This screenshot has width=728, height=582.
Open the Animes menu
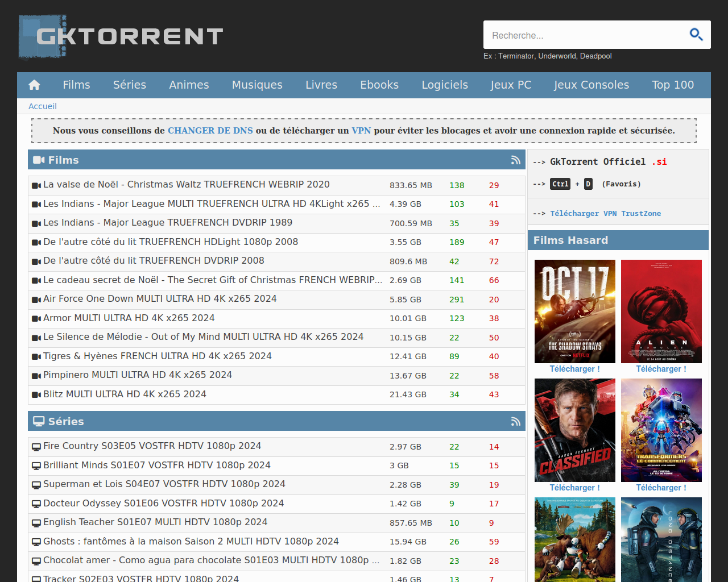point(189,85)
